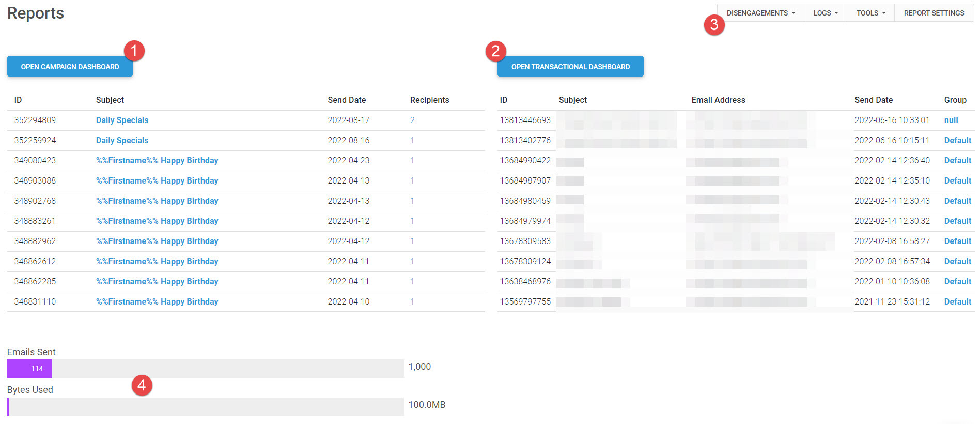Image resolution: width=980 pixels, height=424 pixels.
Task: Open Daily Specials campaign sent 2022-08-16
Action: point(122,140)
